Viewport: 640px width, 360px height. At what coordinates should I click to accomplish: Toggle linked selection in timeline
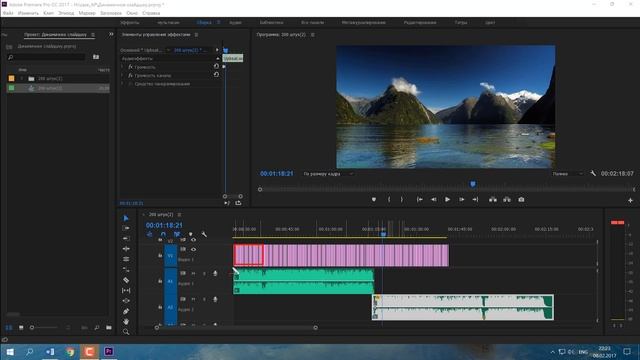tap(177, 234)
